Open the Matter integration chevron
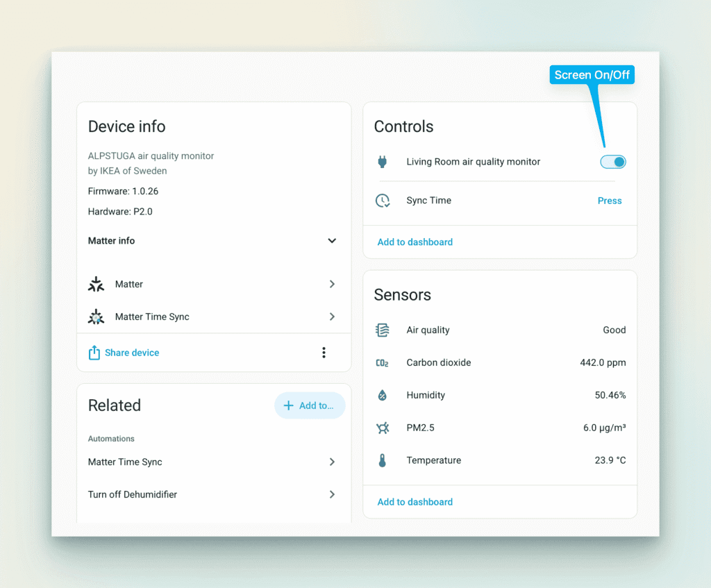Screen dimensions: 711x588 coord(332,284)
